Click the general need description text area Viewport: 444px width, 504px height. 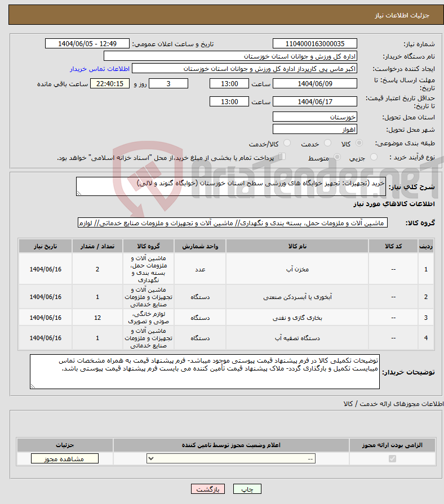point(231,186)
